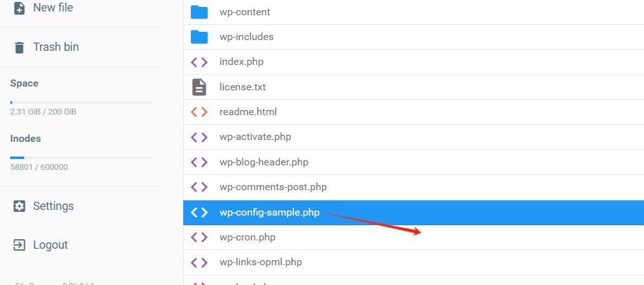644x285 pixels.
Task: Select the wp-links-opml.php file name
Action: click(261, 262)
